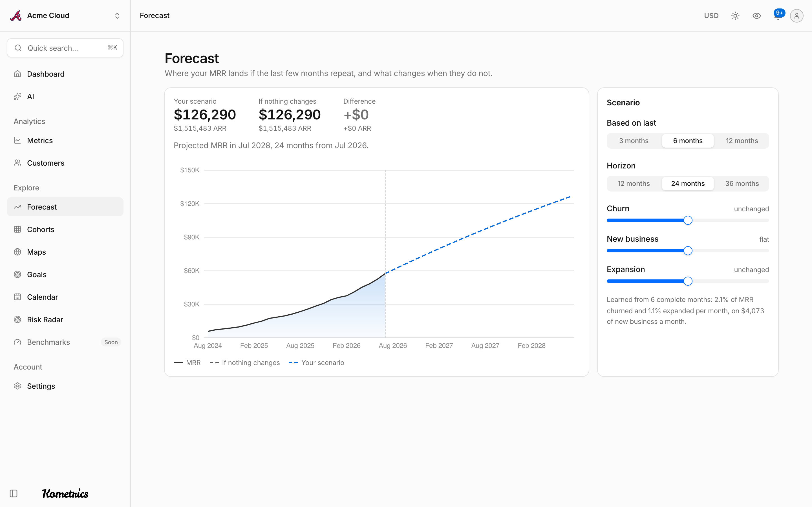The image size is (812, 507).
Task: Click the Churn slider handle
Action: point(688,220)
